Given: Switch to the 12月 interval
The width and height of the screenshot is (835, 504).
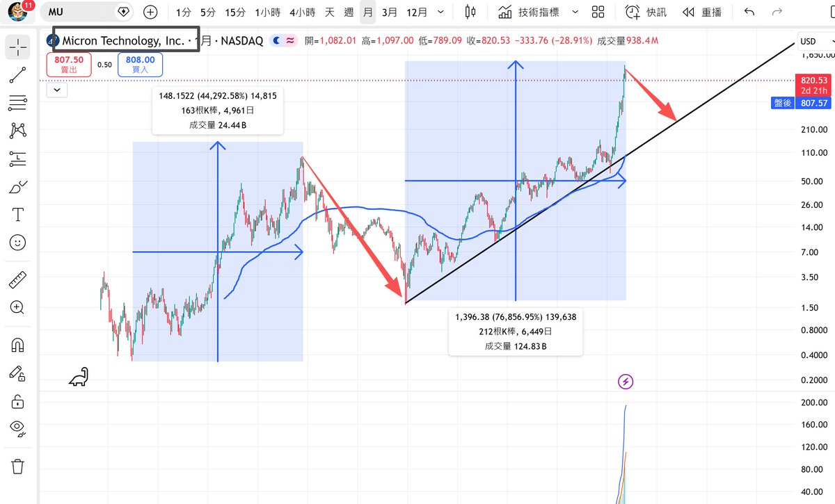Looking at the screenshot, I should 417,12.
